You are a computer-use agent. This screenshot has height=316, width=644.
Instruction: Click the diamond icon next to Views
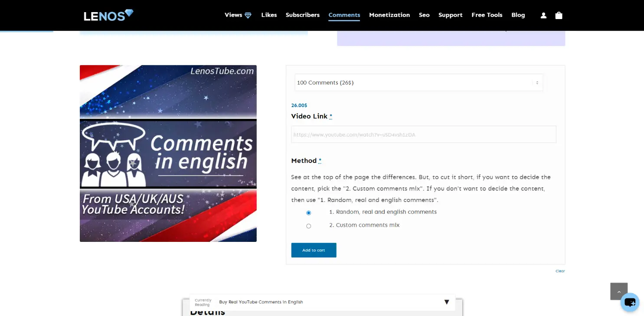(x=248, y=15)
